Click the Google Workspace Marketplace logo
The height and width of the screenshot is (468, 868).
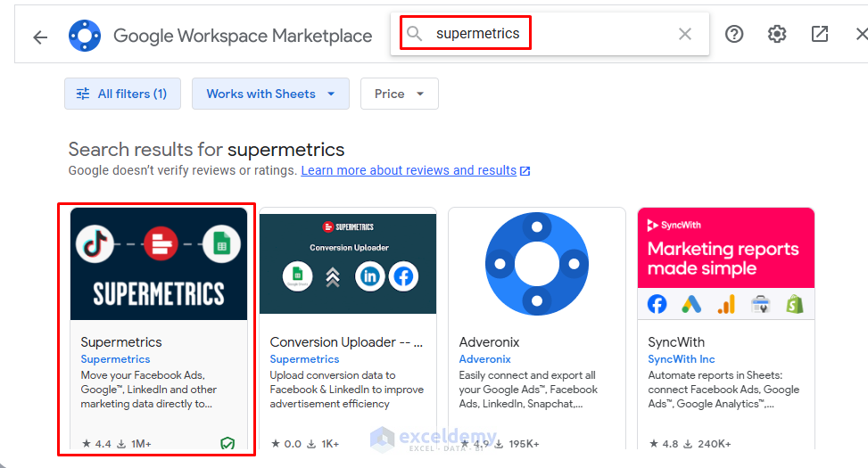pos(85,36)
